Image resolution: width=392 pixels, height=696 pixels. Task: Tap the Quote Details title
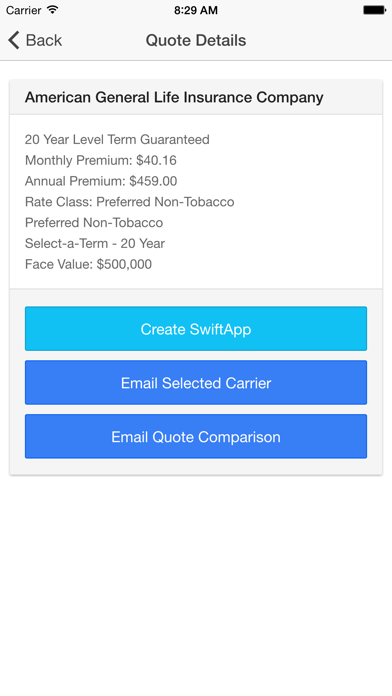coord(196,40)
